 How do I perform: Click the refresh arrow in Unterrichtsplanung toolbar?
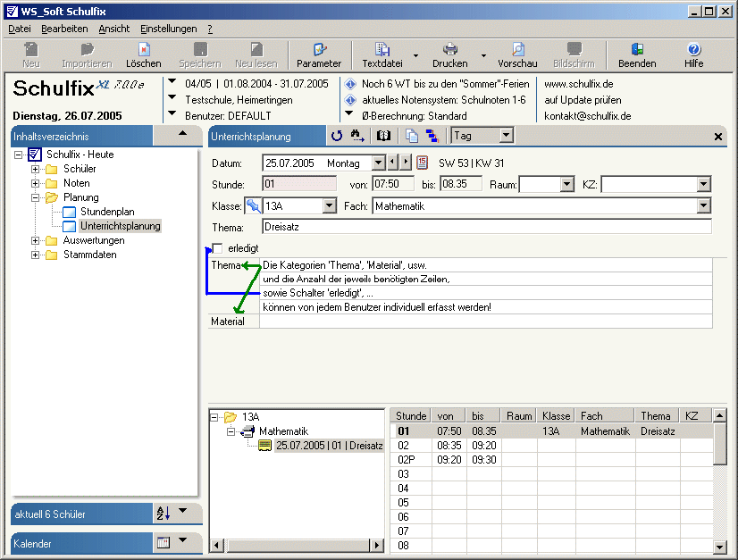337,136
